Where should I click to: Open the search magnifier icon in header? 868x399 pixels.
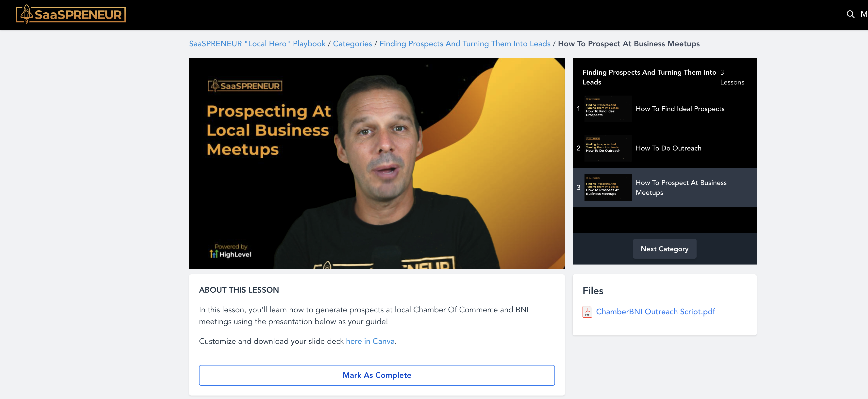click(851, 15)
